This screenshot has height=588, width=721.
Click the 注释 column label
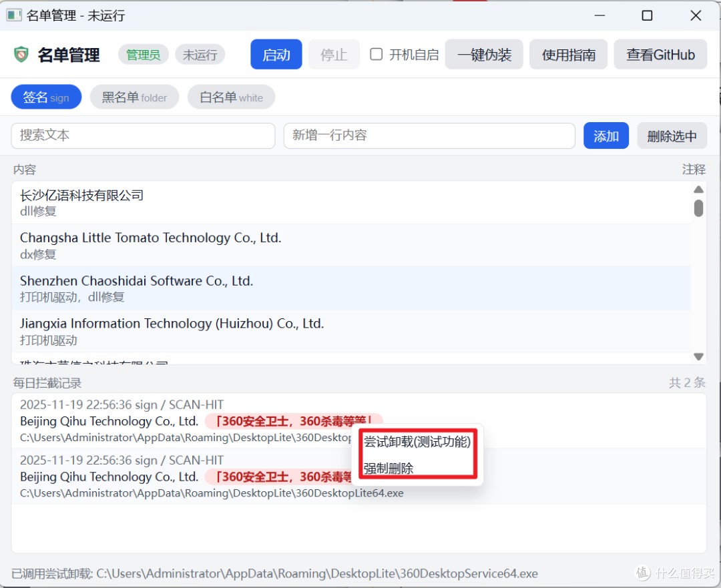694,169
